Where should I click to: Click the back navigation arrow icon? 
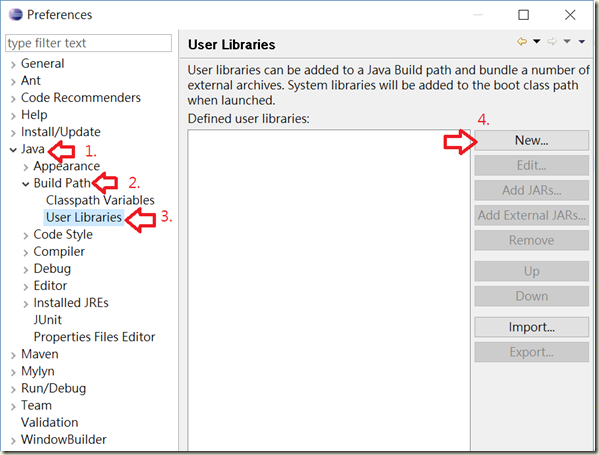(522, 41)
